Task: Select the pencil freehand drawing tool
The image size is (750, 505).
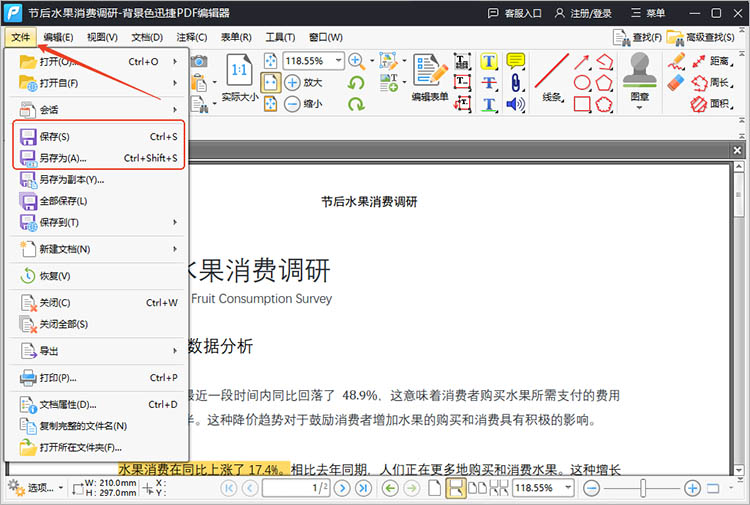Action: click(x=676, y=62)
